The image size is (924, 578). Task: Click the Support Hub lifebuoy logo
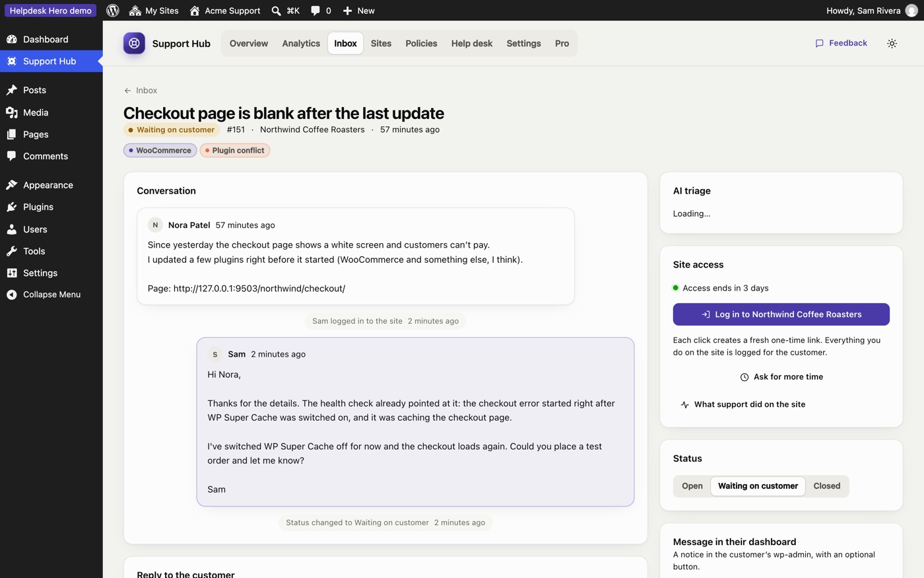point(134,44)
